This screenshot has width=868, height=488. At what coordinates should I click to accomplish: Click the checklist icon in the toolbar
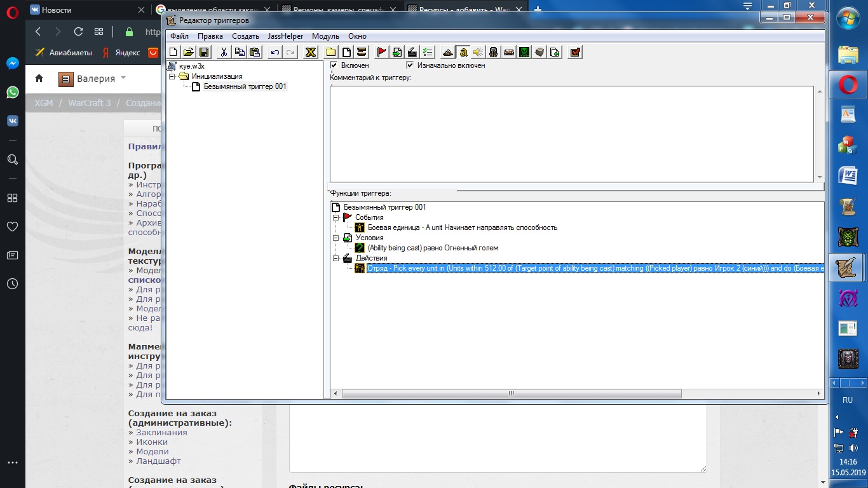coord(428,52)
